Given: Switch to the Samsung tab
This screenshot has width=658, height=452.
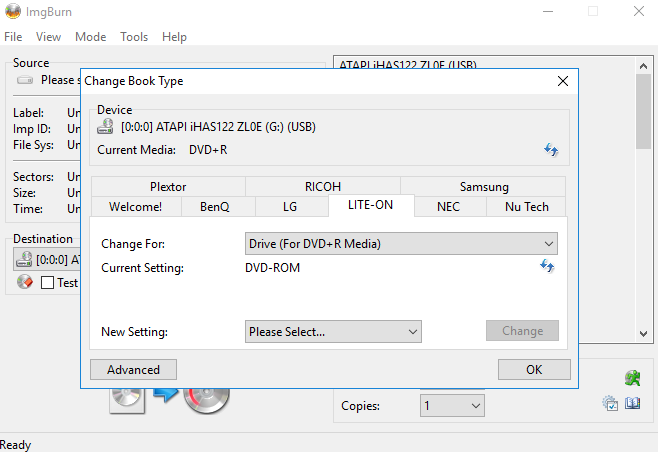Looking at the screenshot, I should pyautogui.click(x=483, y=186).
